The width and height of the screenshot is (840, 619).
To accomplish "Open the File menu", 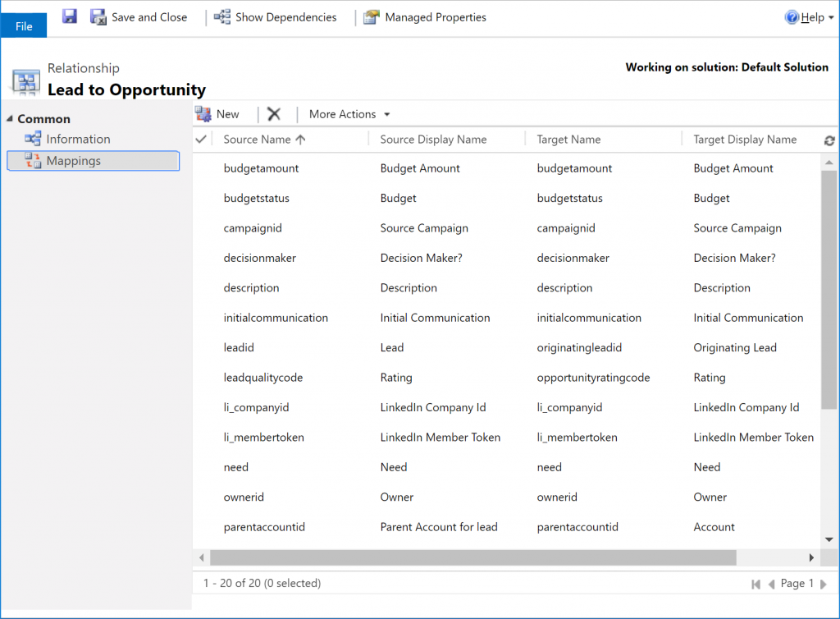I will (x=24, y=26).
